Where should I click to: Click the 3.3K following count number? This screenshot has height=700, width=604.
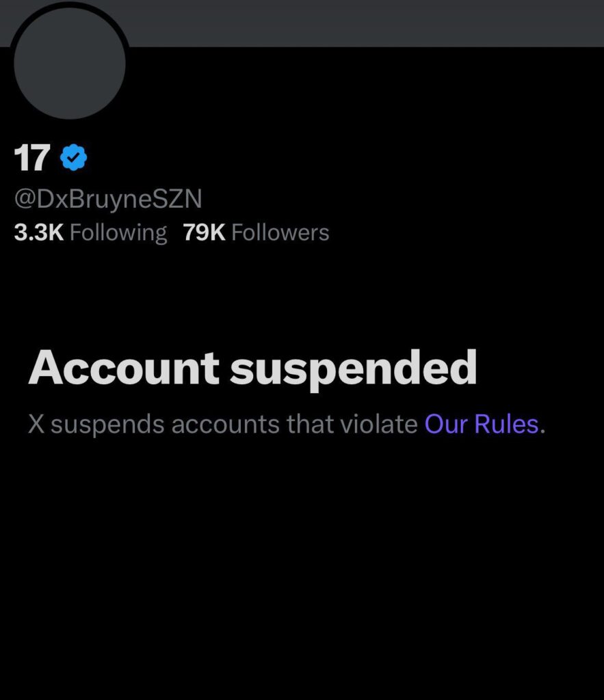pyautogui.click(x=39, y=232)
